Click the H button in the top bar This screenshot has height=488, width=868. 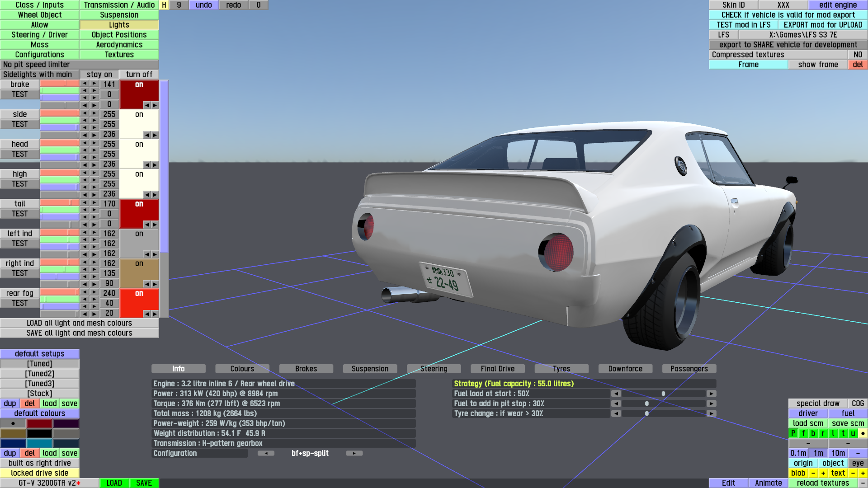(164, 5)
